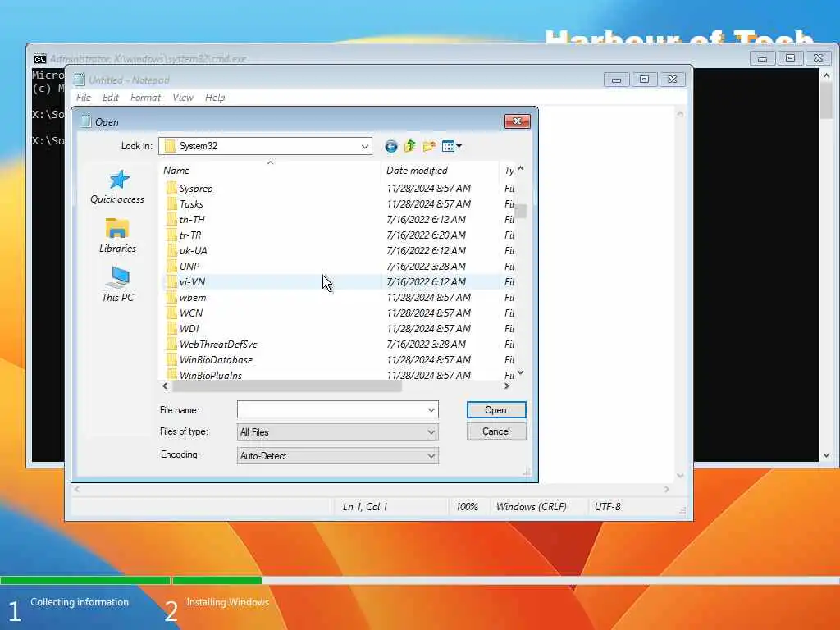Click the file list horizontal scrollbar thumb

[x=286, y=386]
